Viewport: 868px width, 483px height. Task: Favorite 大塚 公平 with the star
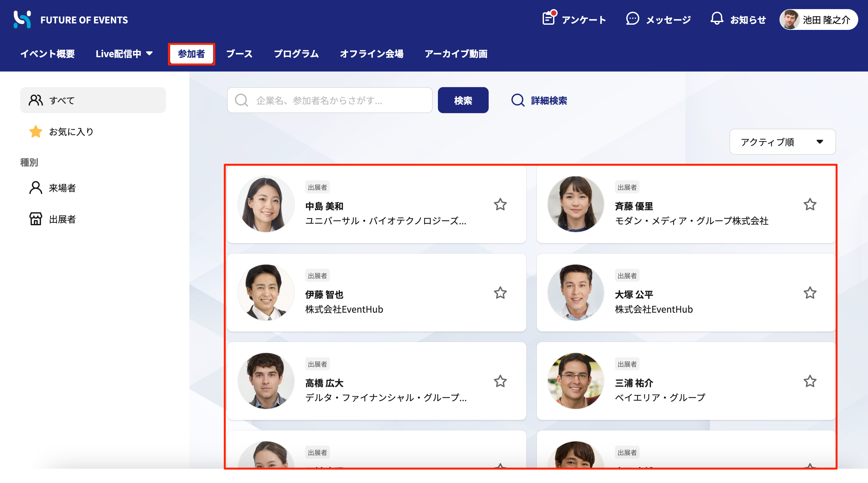[x=810, y=293]
